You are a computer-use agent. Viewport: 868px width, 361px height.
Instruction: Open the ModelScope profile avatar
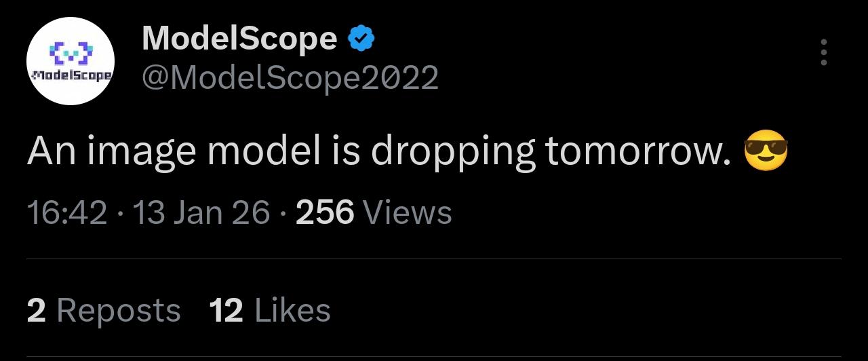(x=71, y=61)
